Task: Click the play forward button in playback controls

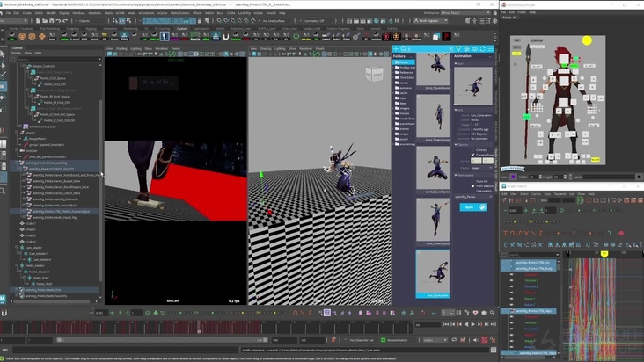Action: point(472,323)
